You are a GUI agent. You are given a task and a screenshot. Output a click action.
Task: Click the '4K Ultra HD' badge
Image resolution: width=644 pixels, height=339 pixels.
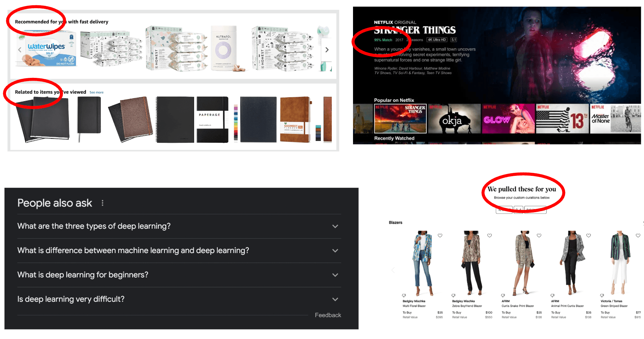pyautogui.click(x=437, y=40)
